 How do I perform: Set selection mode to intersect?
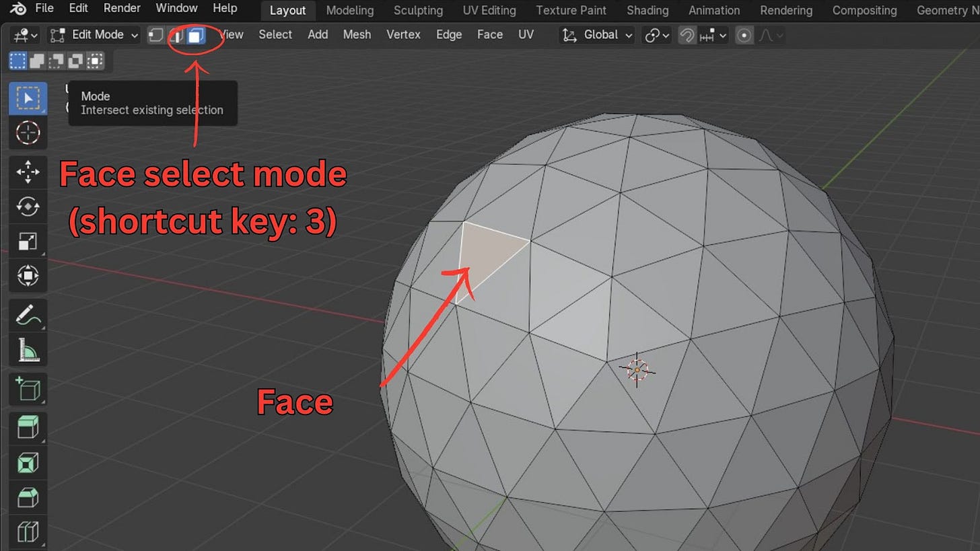click(x=96, y=61)
